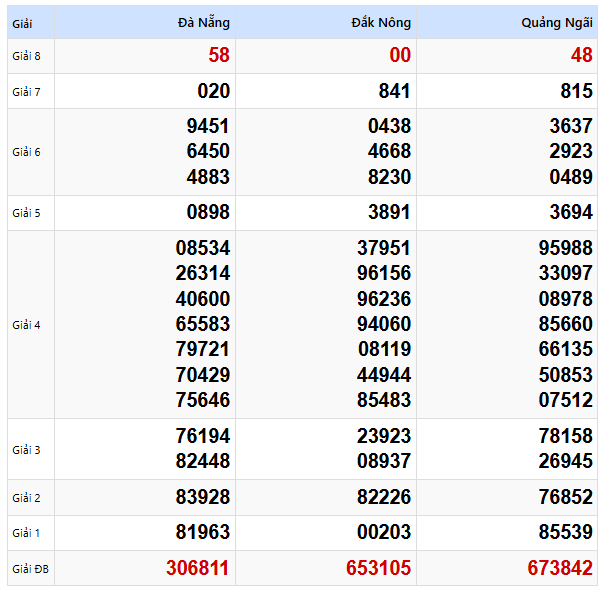The image size is (604, 593).
Task: Select Giải 2 number 82226
Action: click(x=384, y=498)
